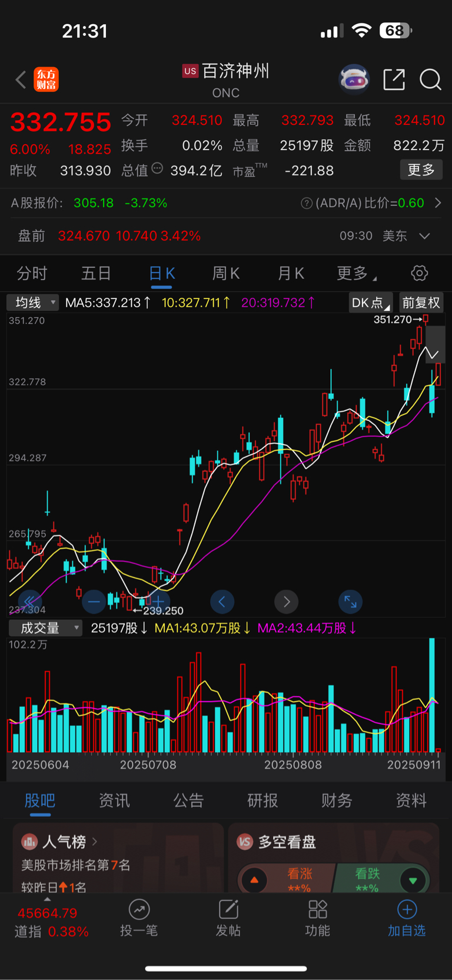Open 人气榜 chevron arrow
The width and height of the screenshot is (452, 980).
(95, 842)
